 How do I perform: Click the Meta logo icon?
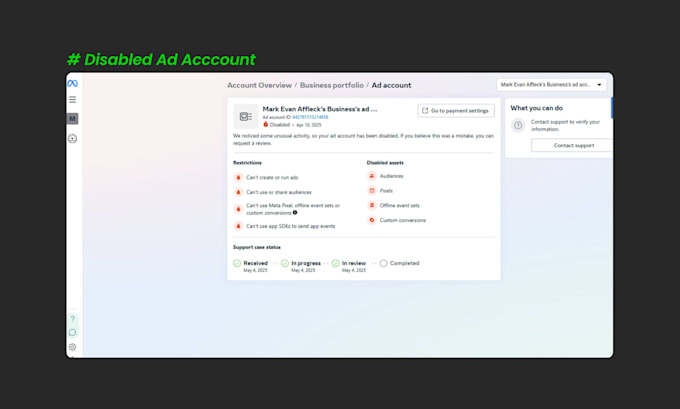click(72, 83)
